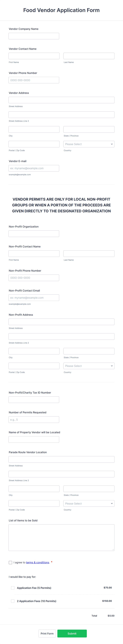
Task: Click the Vendor Contact First Name field
Action: [x=34, y=56]
